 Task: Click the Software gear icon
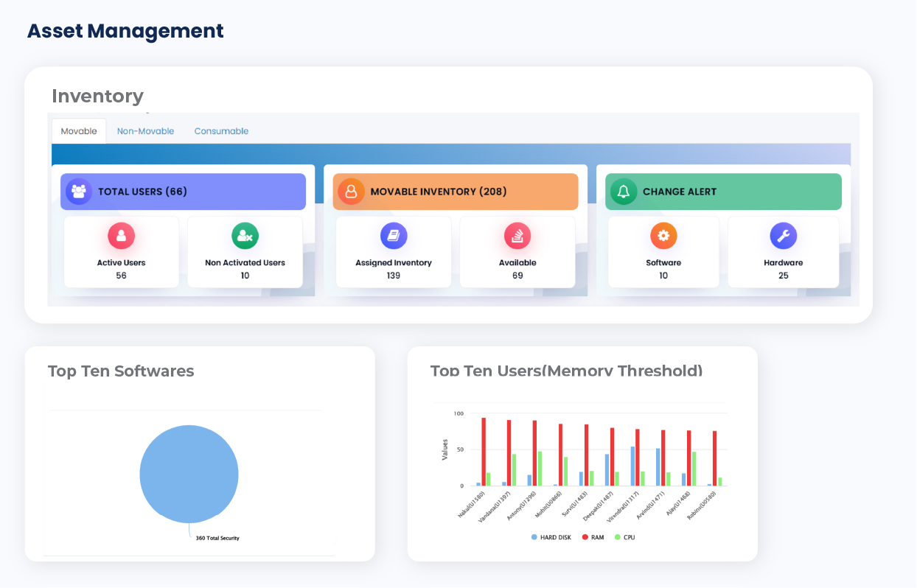click(x=663, y=236)
